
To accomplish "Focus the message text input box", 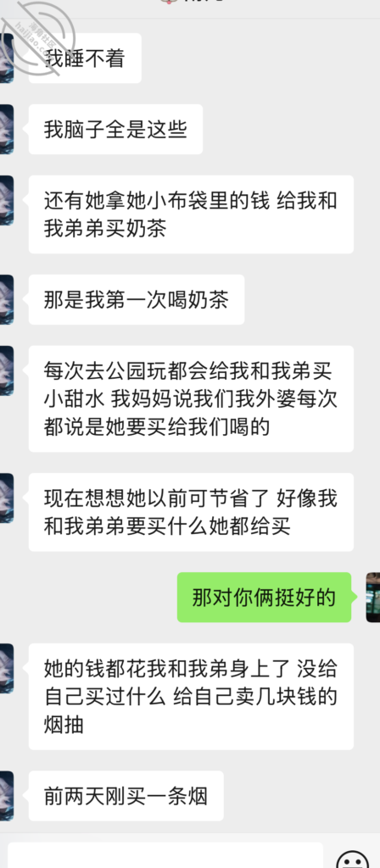I will [165, 855].
